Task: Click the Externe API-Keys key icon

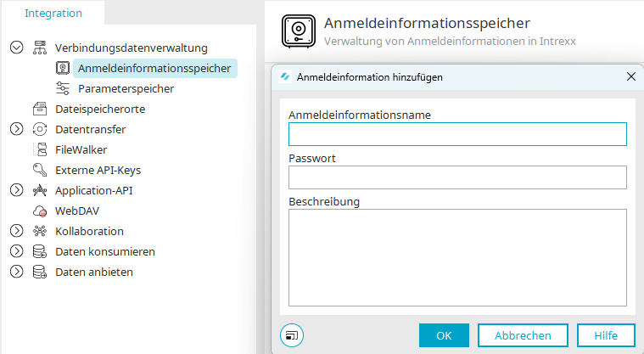Action: 40,170
